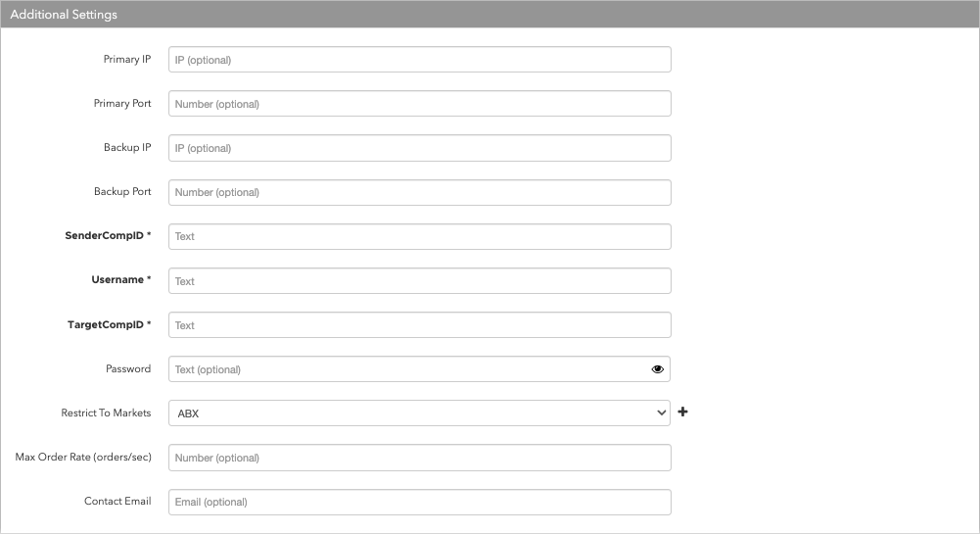
Task: Toggle password visibility with eye icon
Action: coord(658,369)
